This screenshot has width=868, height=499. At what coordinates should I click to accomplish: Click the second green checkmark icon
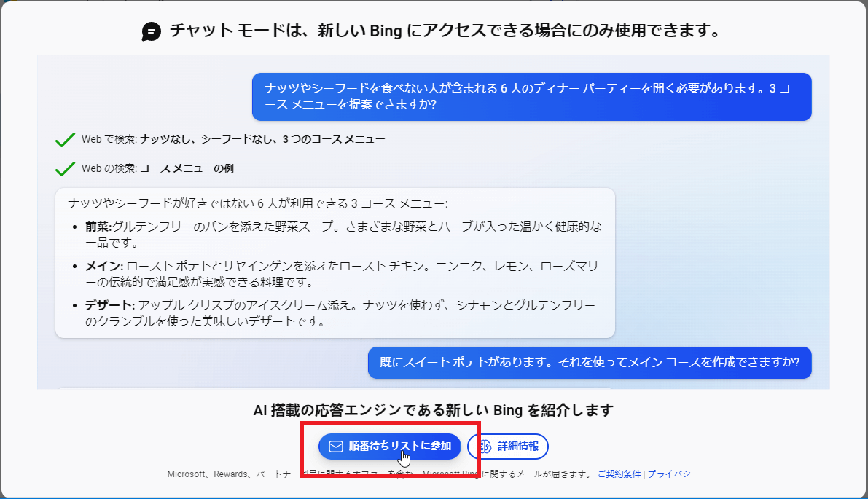pos(66,169)
